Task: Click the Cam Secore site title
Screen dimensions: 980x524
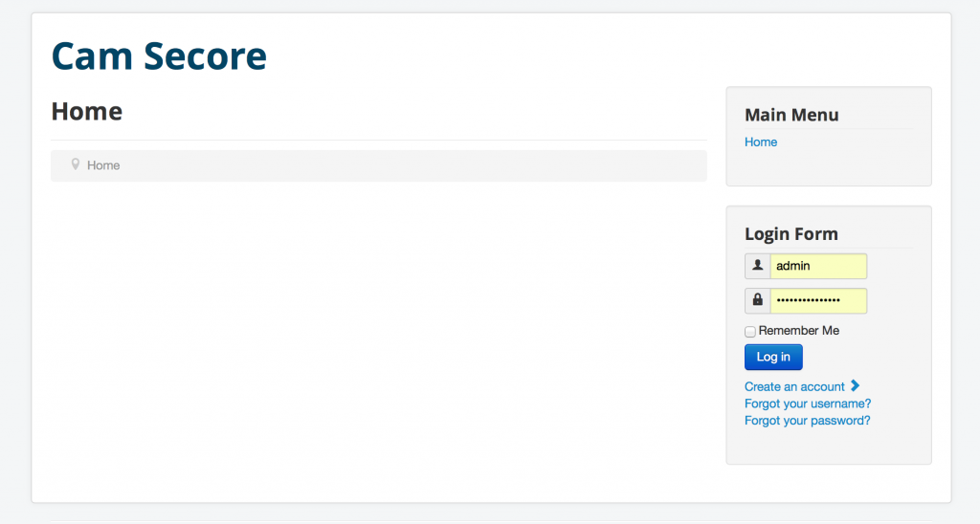Action: pyautogui.click(x=159, y=55)
